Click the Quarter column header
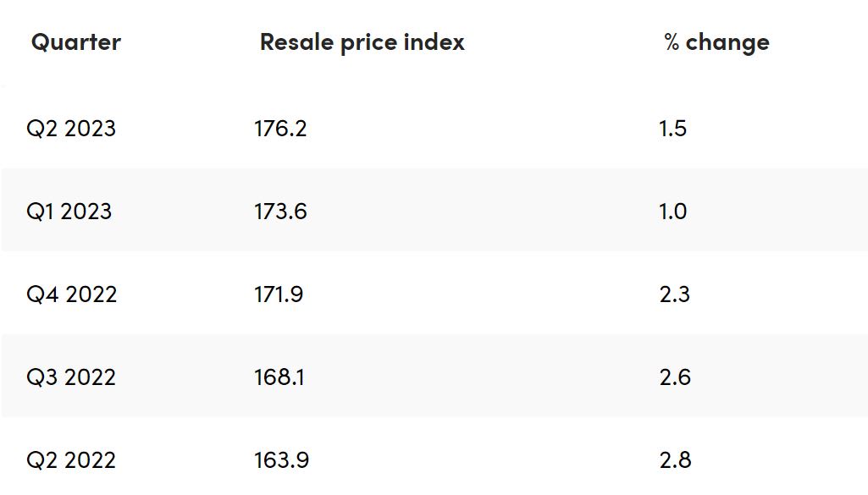This screenshot has width=868, height=495. [75, 42]
